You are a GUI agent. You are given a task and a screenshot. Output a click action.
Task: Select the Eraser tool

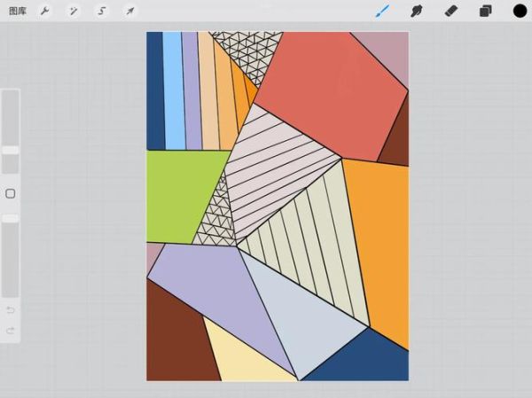tap(450, 12)
